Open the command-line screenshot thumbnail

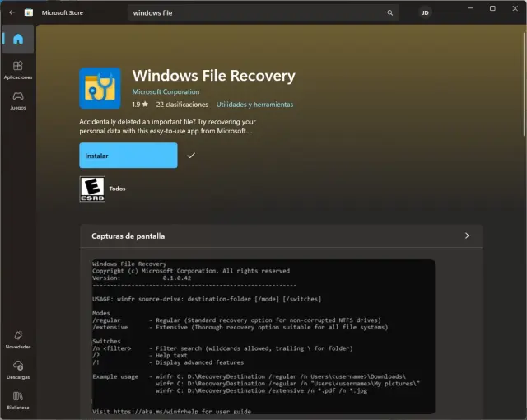pyautogui.click(x=263, y=336)
